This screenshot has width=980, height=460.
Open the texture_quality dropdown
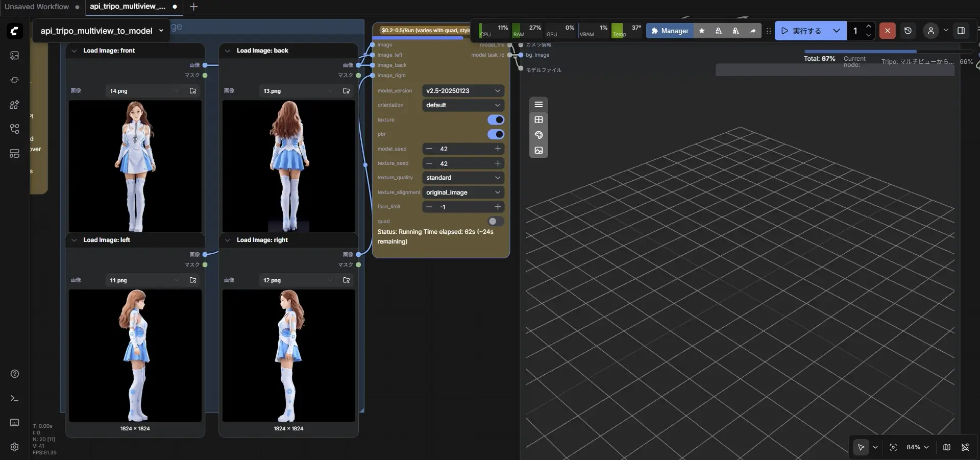coord(462,178)
